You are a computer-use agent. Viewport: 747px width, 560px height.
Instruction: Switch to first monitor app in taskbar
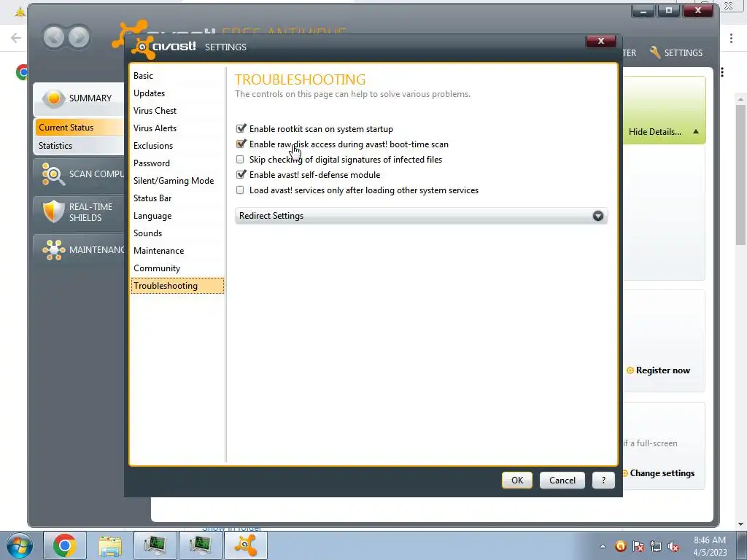click(155, 545)
